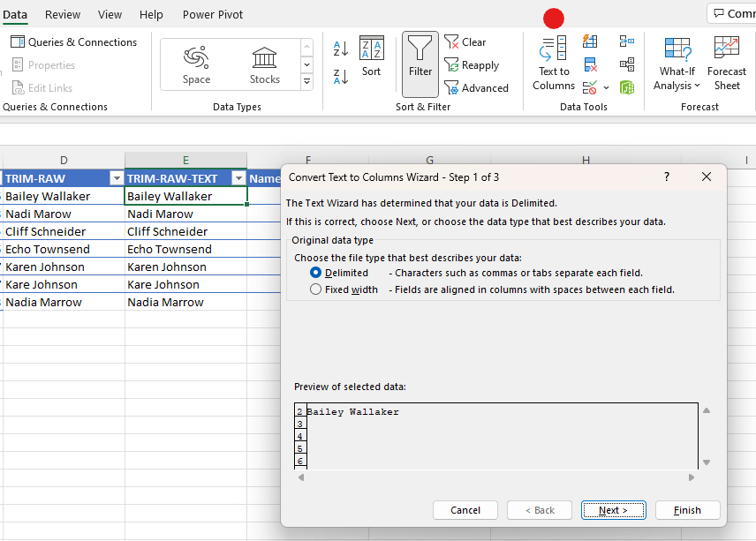This screenshot has height=541, width=756.
Task: Open TRIM-RAW column filter dropdown
Action: click(117, 179)
